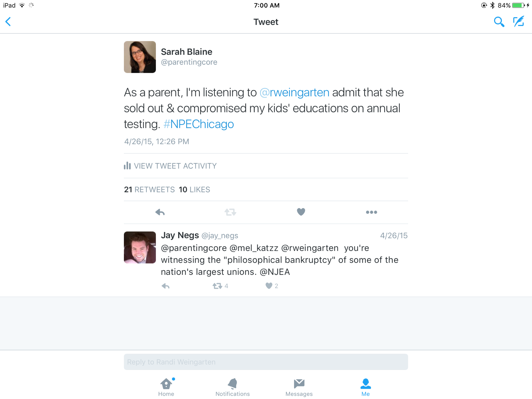This screenshot has height=399, width=532.
Task: Switch to the Home tab
Action: [x=166, y=387]
